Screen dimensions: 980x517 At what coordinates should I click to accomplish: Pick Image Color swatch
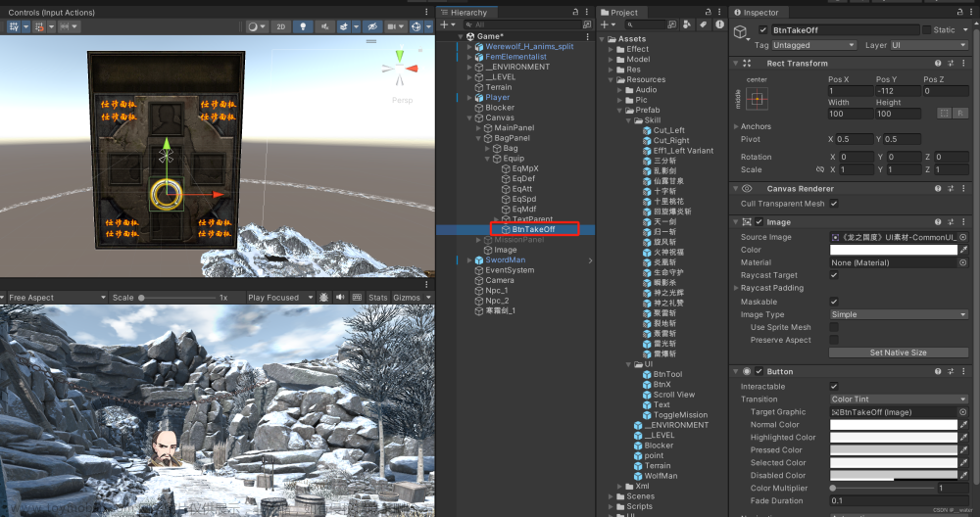tap(894, 250)
